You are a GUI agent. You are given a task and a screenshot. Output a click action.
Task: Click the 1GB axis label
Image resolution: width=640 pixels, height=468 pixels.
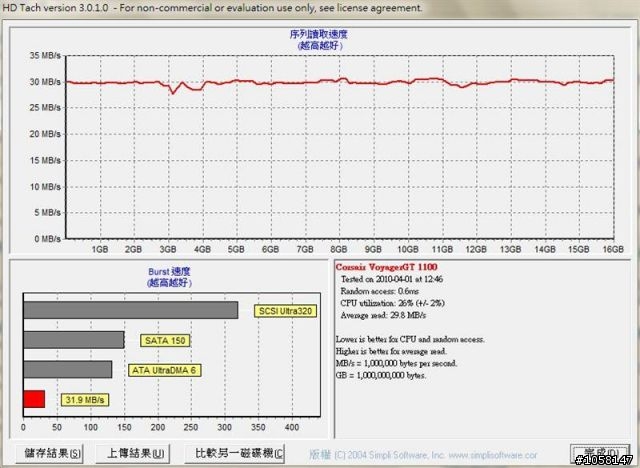coord(100,249)
